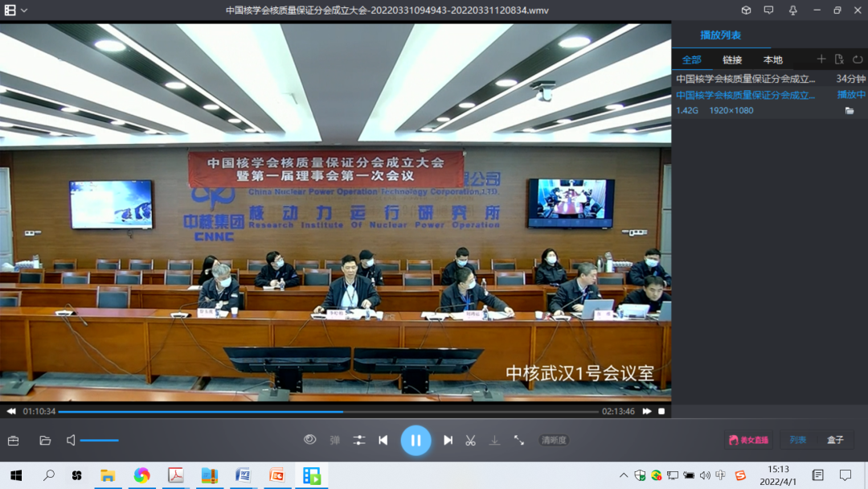The height and width of the screenshot is (489, 868).
Task: Switch to the 链接 tab
Action: click(732, 60)
